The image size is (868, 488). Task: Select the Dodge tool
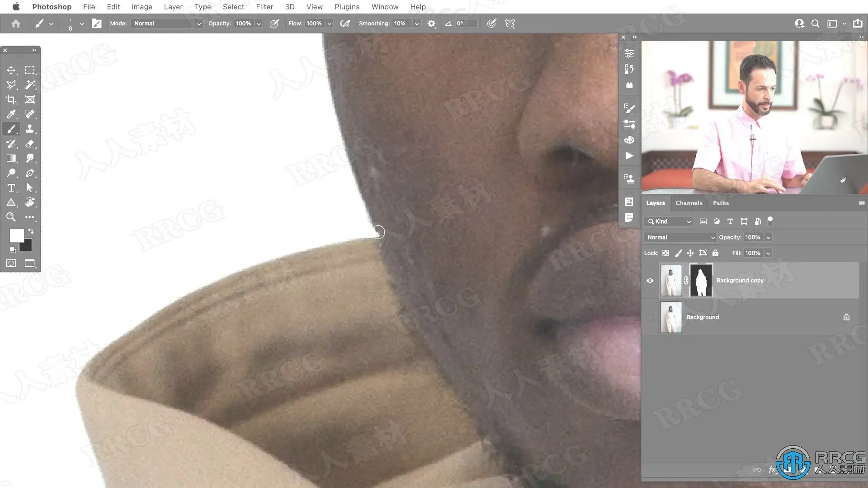tap(11, 173)
